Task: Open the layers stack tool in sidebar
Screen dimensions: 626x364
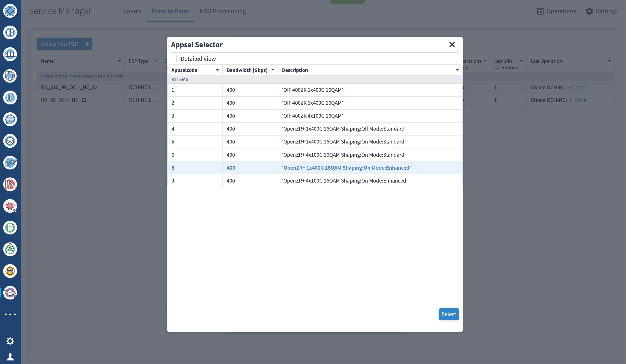Action: coord(10,141)
